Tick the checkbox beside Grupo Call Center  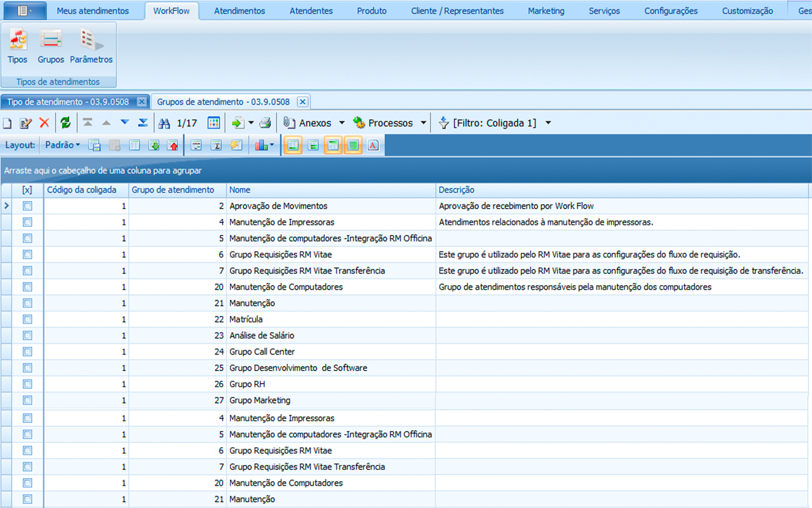(x=27, y=352)
